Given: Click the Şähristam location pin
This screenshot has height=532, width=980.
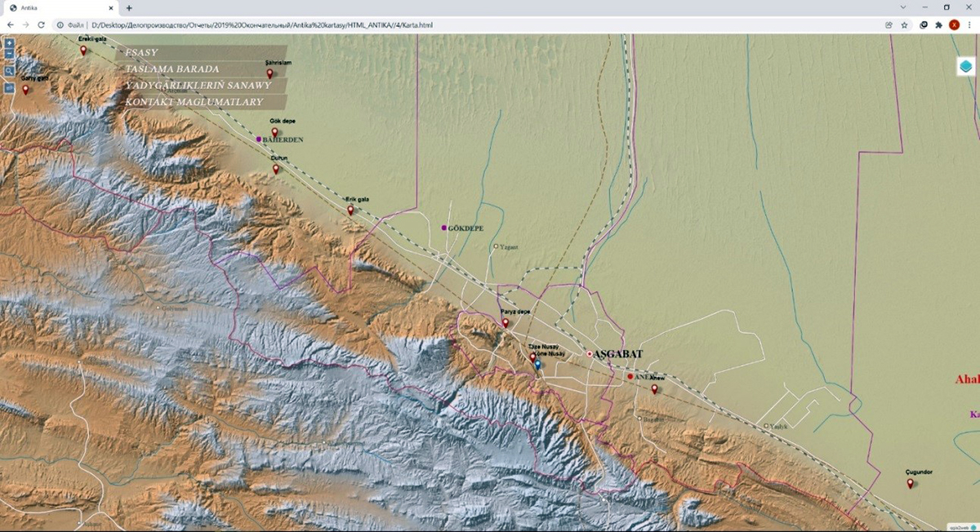Looking at the screenshot, I should pos(269,73).
